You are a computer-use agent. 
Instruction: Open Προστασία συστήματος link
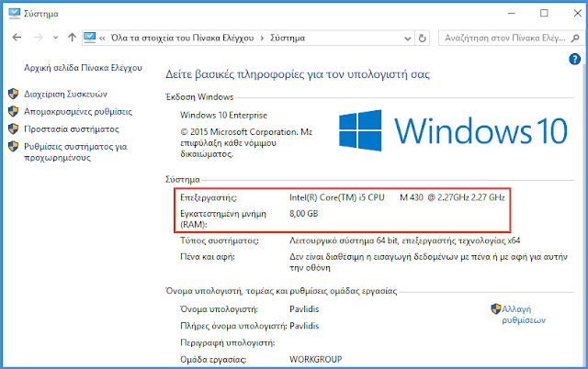[72, 129]
